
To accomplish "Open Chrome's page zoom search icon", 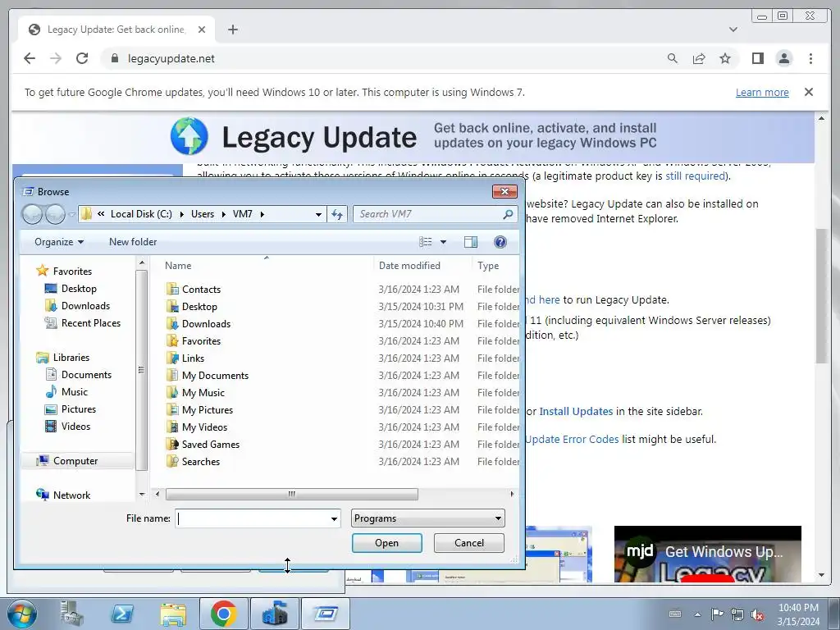I will tap(673, 58).
